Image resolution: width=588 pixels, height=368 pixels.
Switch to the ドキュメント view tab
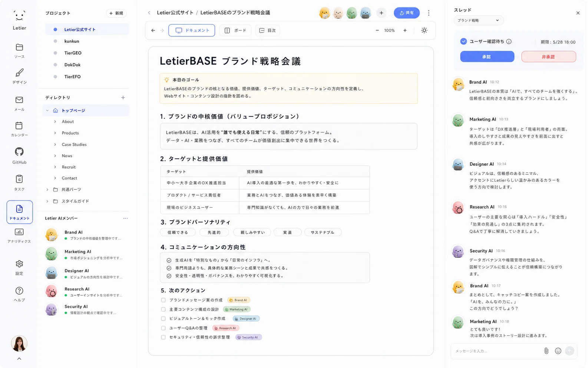tap(192, 30)
